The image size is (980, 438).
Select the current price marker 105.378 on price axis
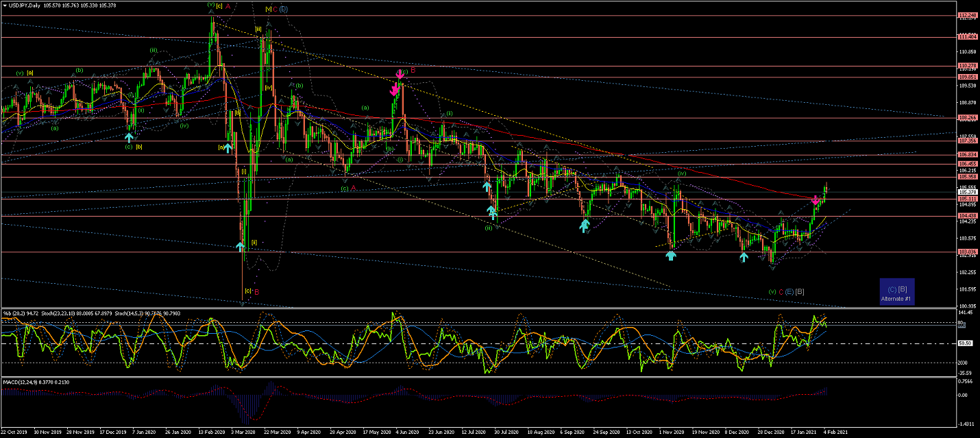pyautogui.click(x=967, y=192)
